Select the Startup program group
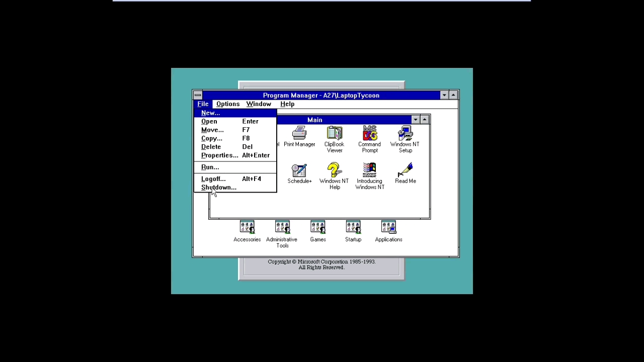The image size is (644, 362). [x=353, y=231]
